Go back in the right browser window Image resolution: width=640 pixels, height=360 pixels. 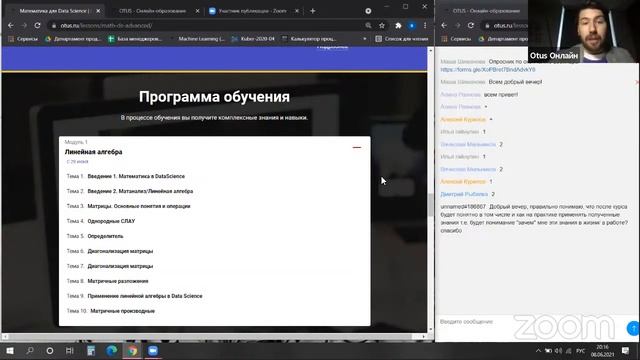[444, 25]
